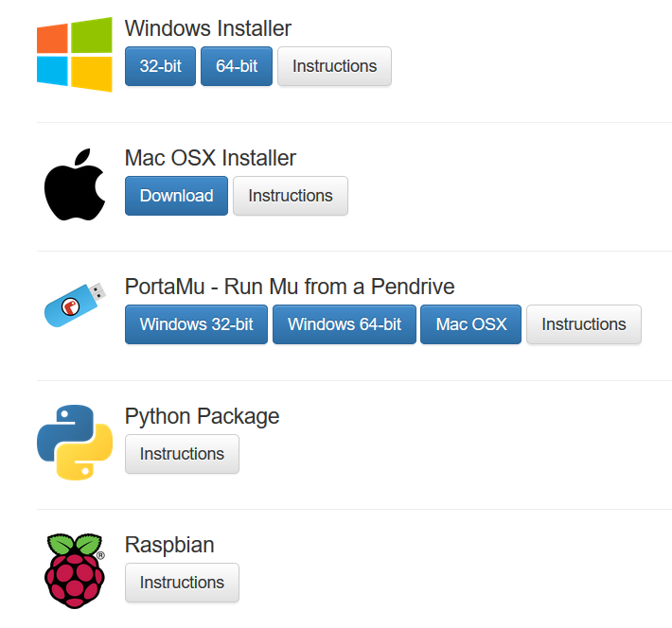Open Python Package Instructions
This screenshot has width=672, height=628.
[x=182, y=454]
